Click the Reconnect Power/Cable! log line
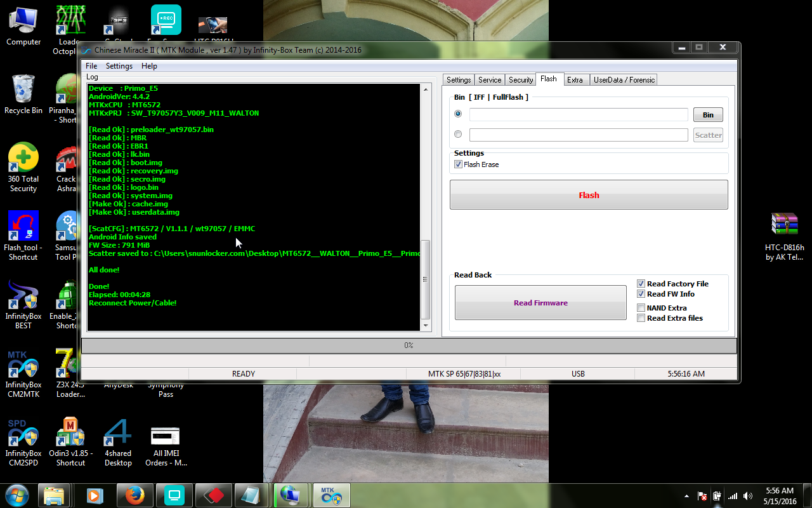The width and height of the screenshot is (812, 508). pos(133,303)
